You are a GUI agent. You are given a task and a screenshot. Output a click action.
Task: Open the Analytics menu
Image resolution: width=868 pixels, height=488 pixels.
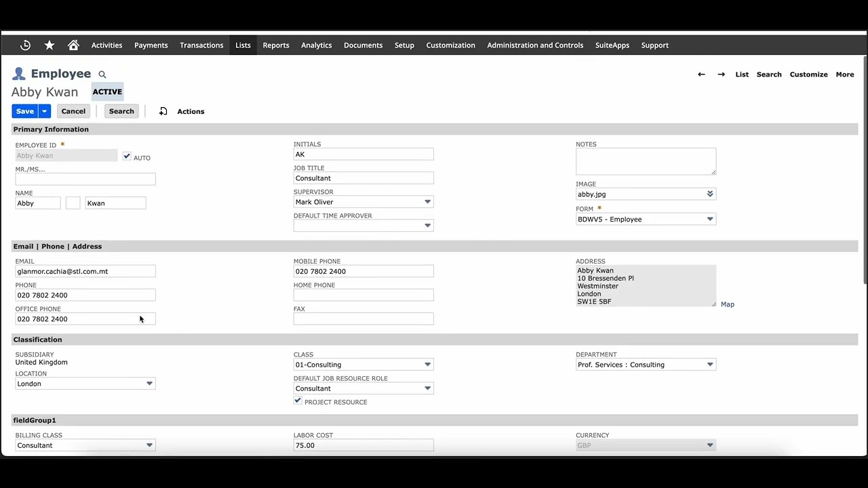coord(316,45)
